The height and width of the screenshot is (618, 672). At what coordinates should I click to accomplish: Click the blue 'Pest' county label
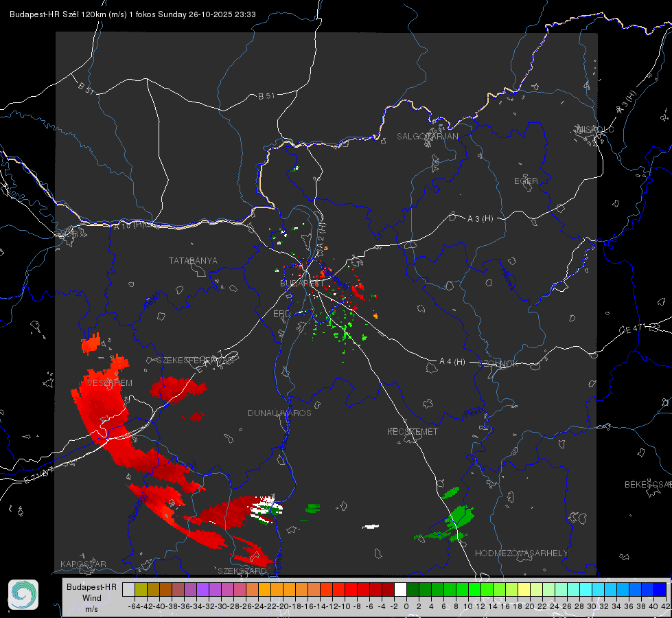coord(472,413)
